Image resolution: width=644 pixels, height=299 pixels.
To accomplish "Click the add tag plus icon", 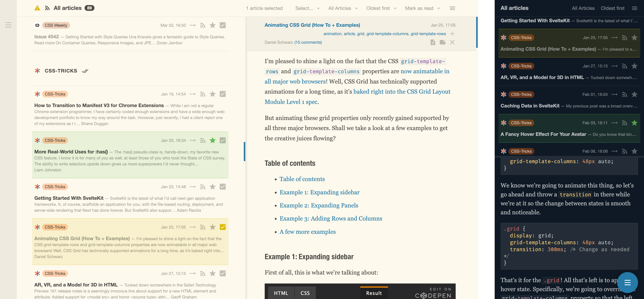I will point(452,34).
